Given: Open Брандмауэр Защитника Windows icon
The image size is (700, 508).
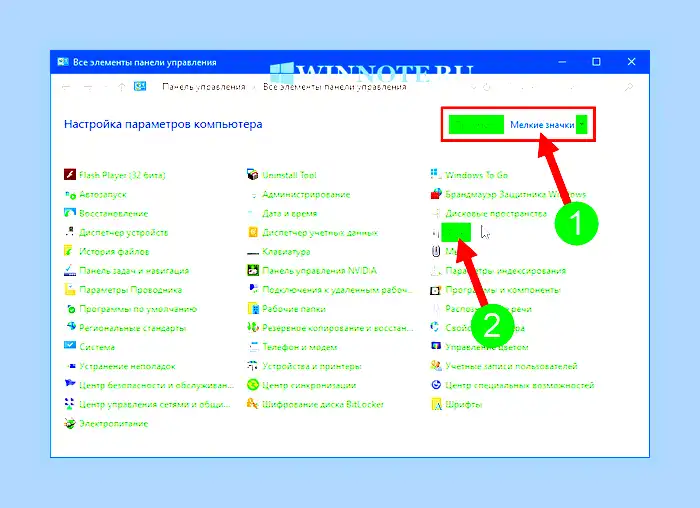Looking at the screenshot, I should 436,194.
